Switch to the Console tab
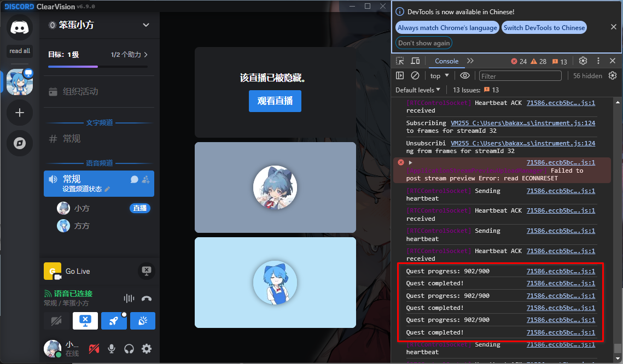 [x=446, y=61]
